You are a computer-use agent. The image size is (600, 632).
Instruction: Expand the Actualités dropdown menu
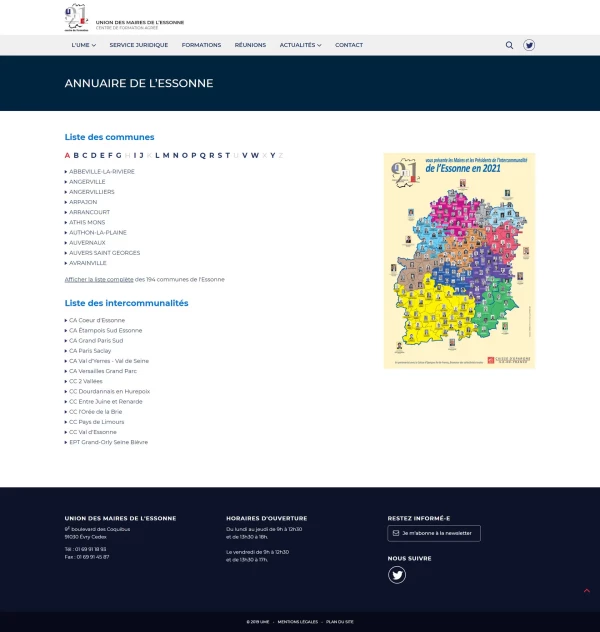(x=300, y=45)
